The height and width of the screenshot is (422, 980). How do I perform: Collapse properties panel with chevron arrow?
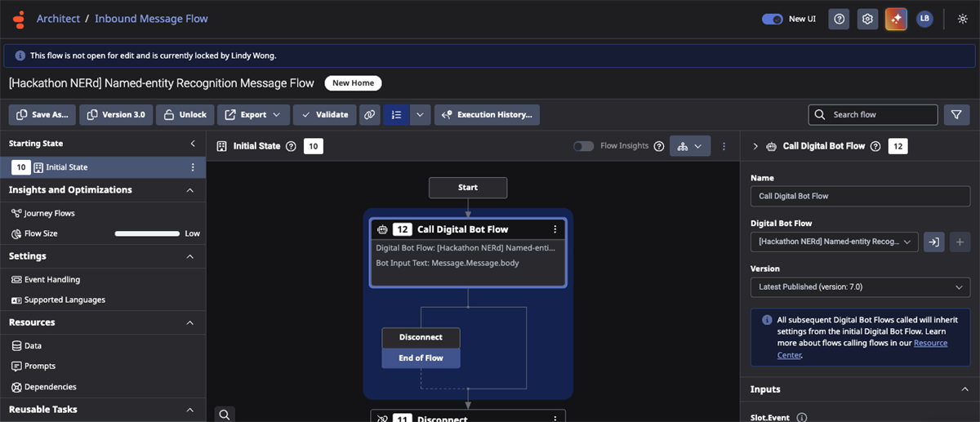pos(755,146)
